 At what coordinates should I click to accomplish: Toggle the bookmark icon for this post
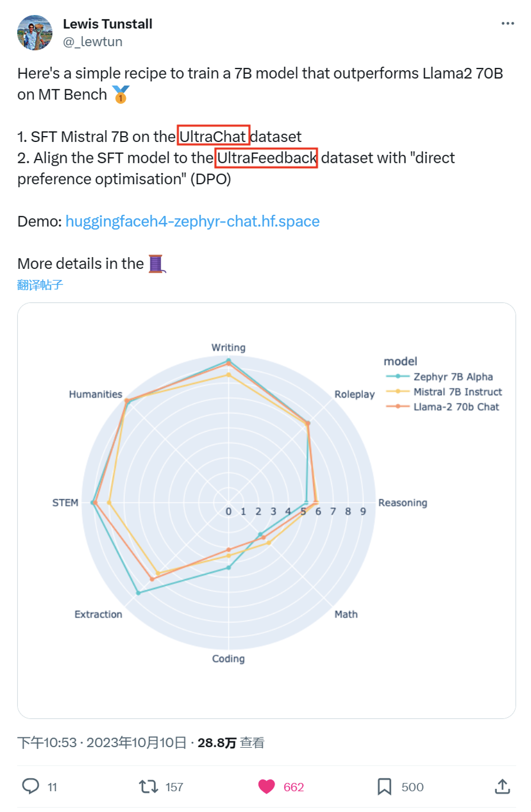point(384,786)
